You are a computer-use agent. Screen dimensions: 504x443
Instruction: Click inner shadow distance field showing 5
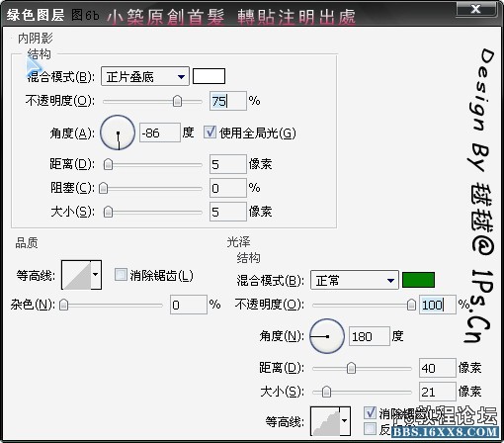pos(228,164)
